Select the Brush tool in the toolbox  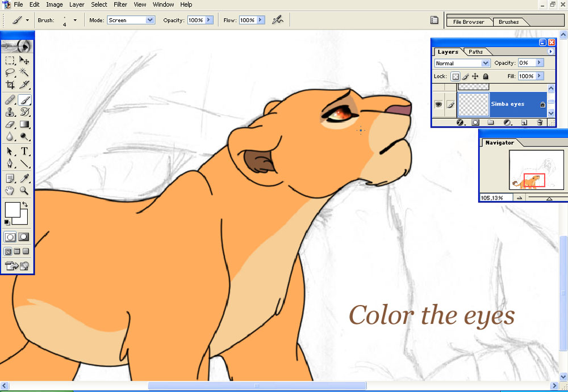pyautogui.click(x=24, y=99)
